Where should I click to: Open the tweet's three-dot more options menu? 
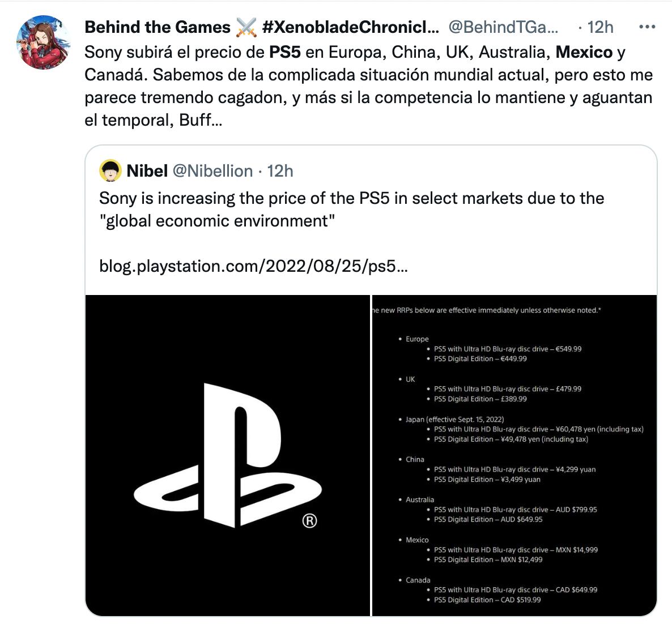648,27
